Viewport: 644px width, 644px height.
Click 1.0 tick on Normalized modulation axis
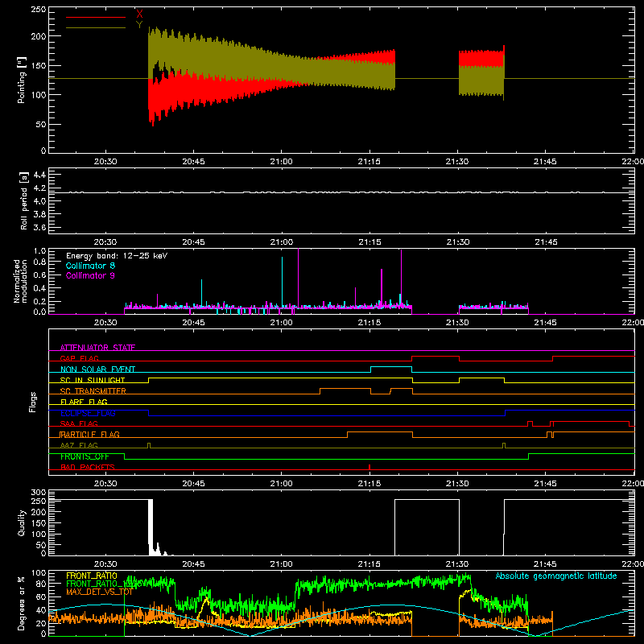click(39, 251)
